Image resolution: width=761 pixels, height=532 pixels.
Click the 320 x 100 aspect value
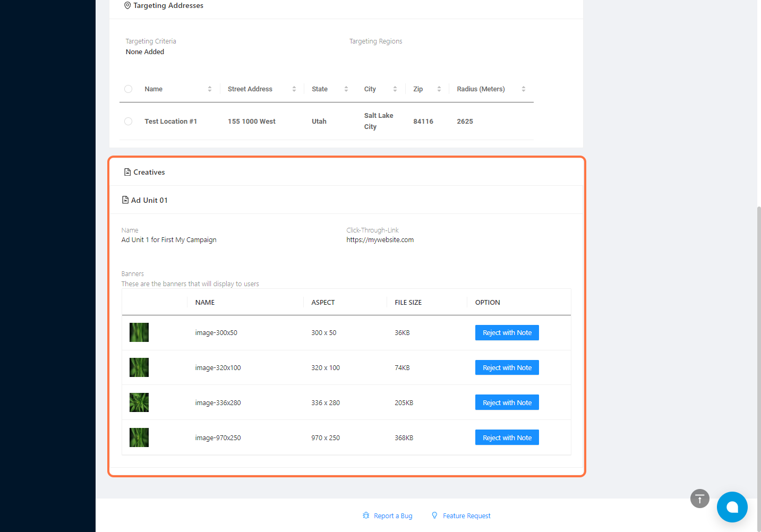click(x=326, y=368)
